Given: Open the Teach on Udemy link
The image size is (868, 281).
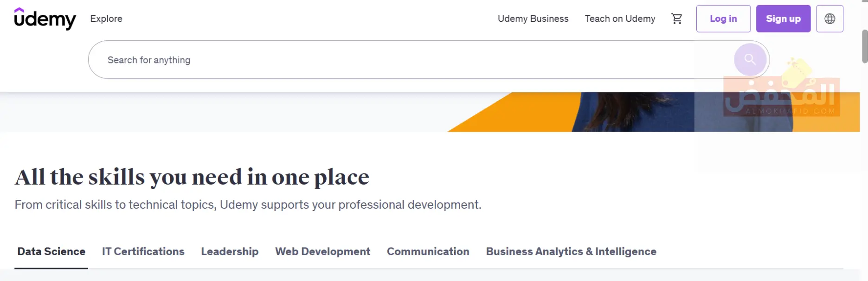Looking at the screenshot, I should [620, 19].
